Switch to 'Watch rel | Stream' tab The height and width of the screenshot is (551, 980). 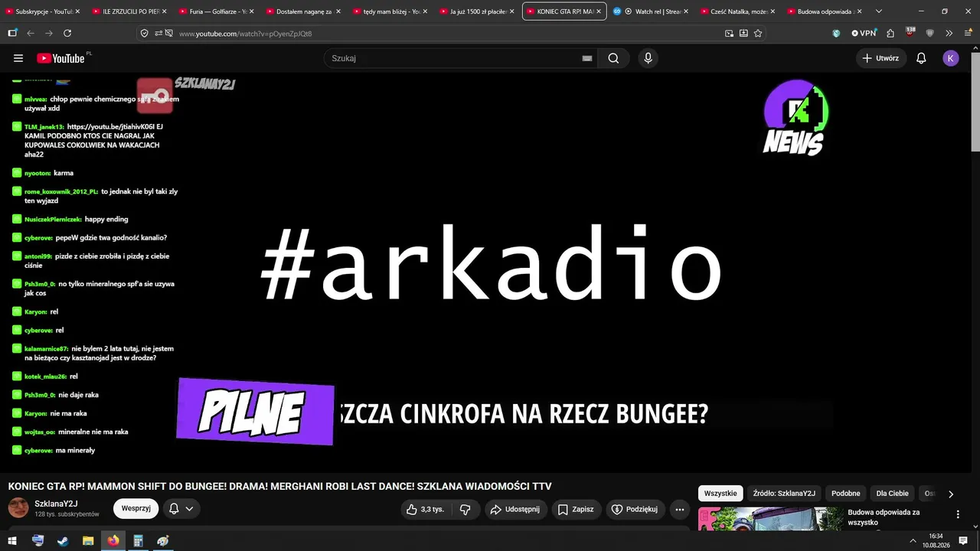coord(651,11)
